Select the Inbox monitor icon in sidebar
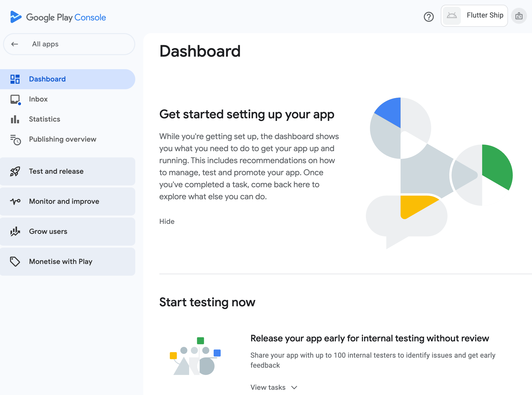The image size is (532, 395). pos(15,99)
